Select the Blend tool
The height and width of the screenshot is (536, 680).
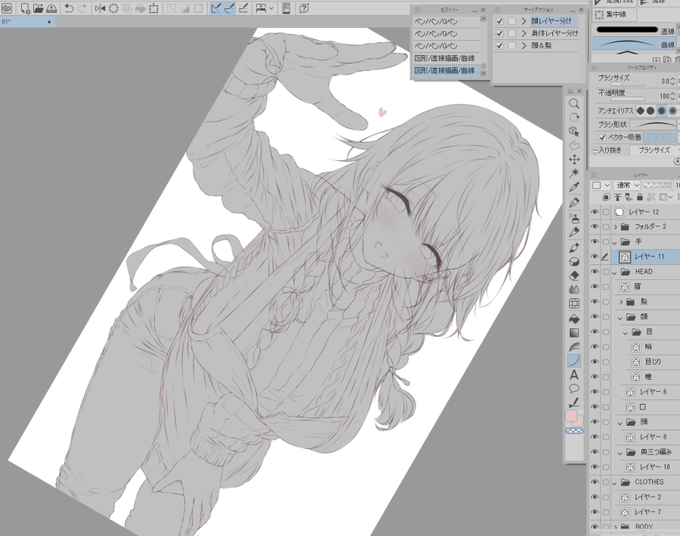[574, 289]
